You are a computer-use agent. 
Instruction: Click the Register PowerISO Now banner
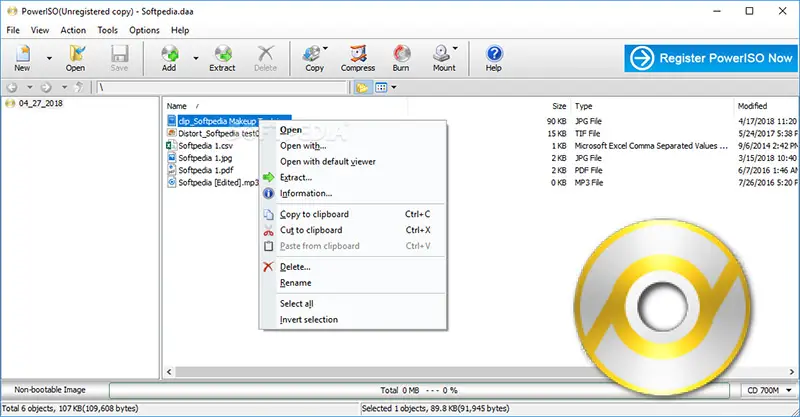[x=711, y=58]
